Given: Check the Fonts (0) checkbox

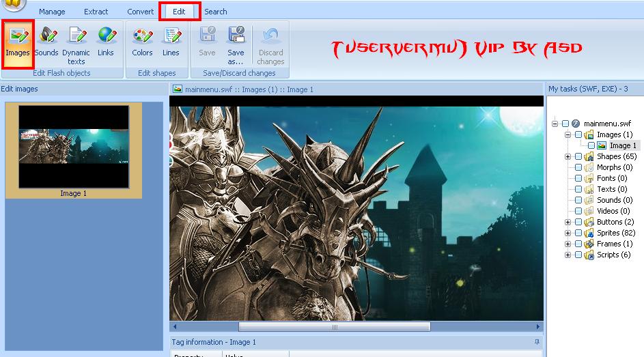Looking at the screenshot, I should 578,178.
